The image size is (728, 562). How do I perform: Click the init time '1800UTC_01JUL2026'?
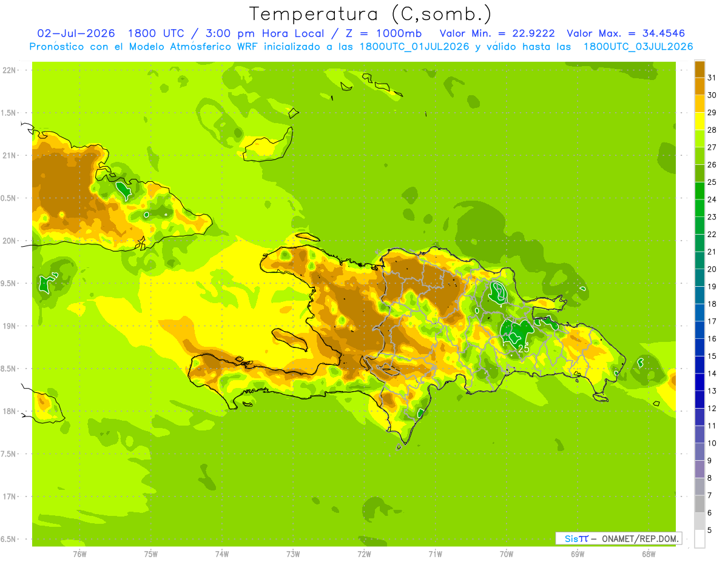coord(414,47)
